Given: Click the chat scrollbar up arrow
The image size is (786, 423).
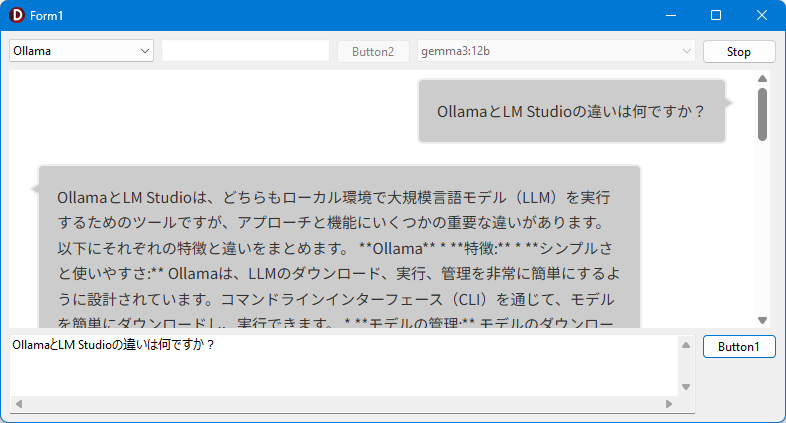Looking at the screenshot, I should (x=762, y=79).
